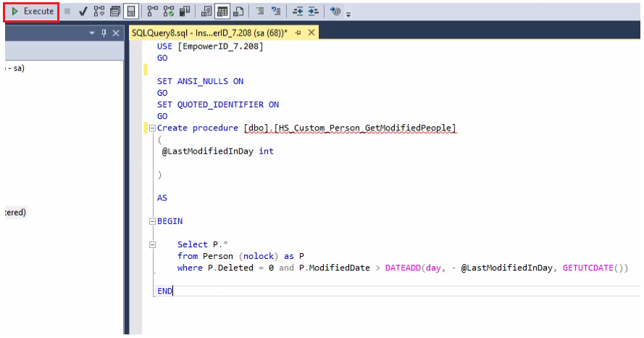644x338 pixels.
Task: Open the toolbar options overflow arrow
Action: click(348, 15)
